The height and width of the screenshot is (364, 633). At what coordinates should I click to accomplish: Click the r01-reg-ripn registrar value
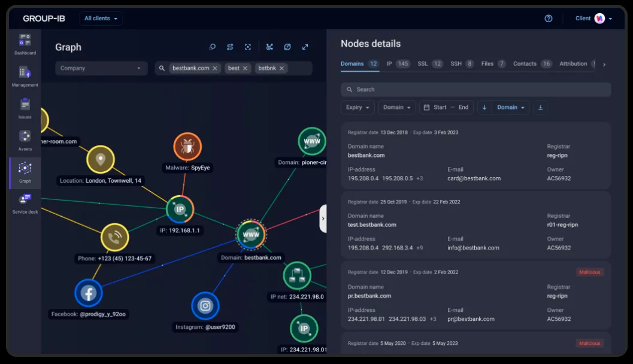(x=562, y=225)
